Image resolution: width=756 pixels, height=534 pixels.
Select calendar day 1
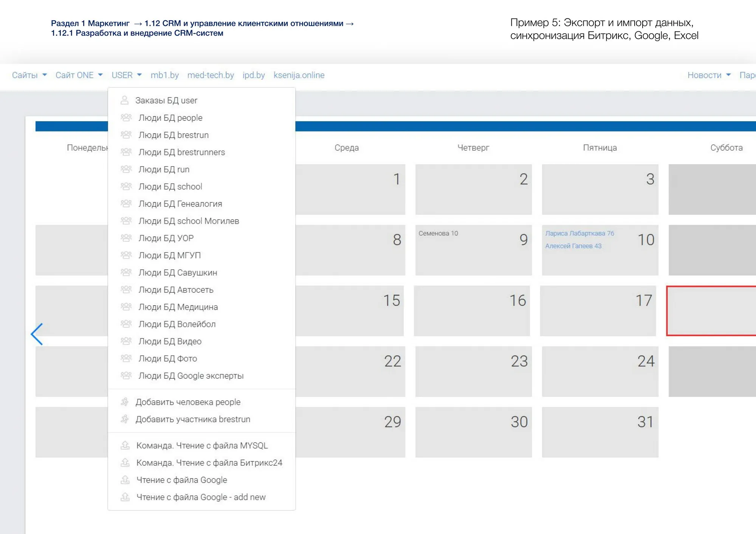350,189
